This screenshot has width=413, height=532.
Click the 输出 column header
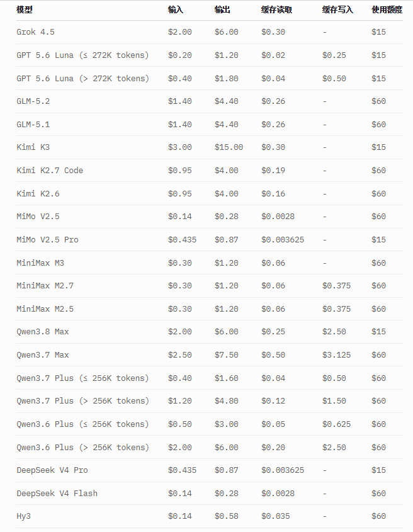[222, 10]
